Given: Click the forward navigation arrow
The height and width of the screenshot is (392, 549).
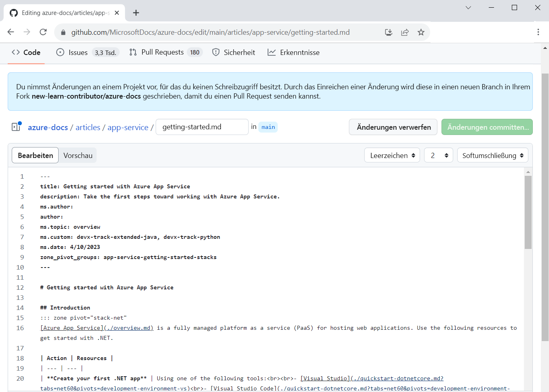Looking at the screenshot, I should coord(27,32).
